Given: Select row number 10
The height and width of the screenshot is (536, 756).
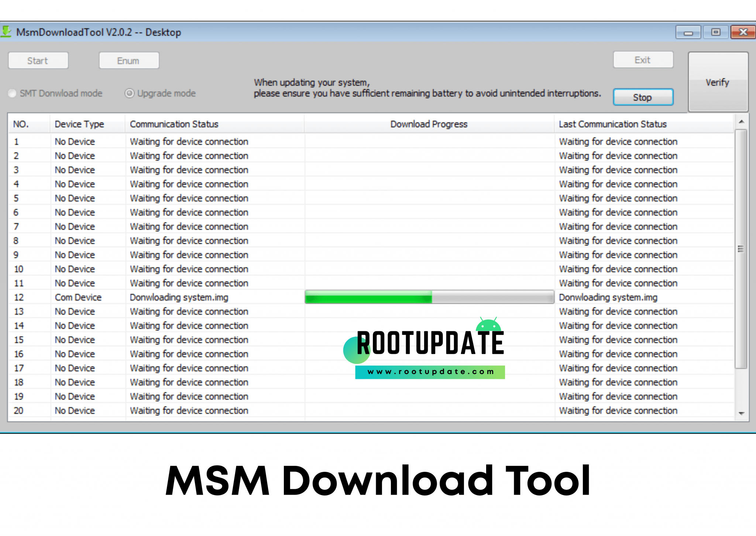Looking at the screenshot, I should click(19, 269).
